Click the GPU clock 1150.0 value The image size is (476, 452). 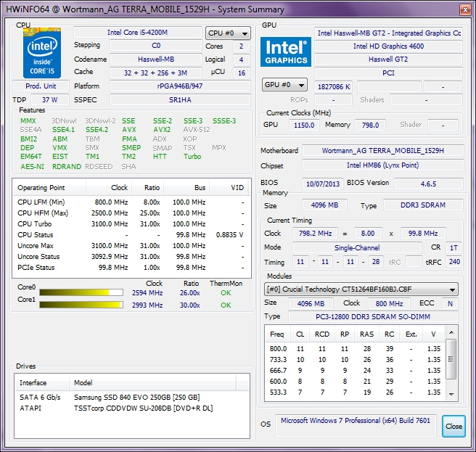304,125
